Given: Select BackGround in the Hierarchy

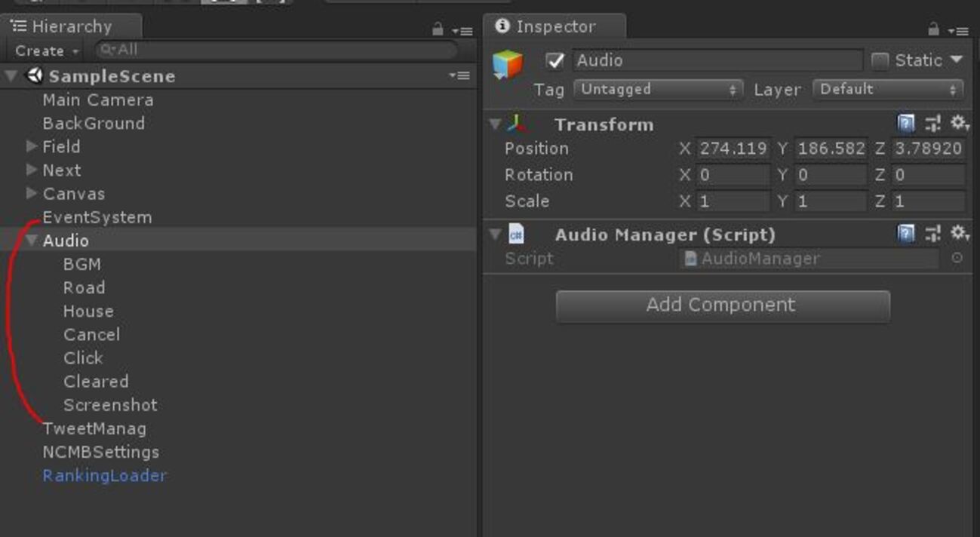Looking at the screenshot, I should 94,123.
